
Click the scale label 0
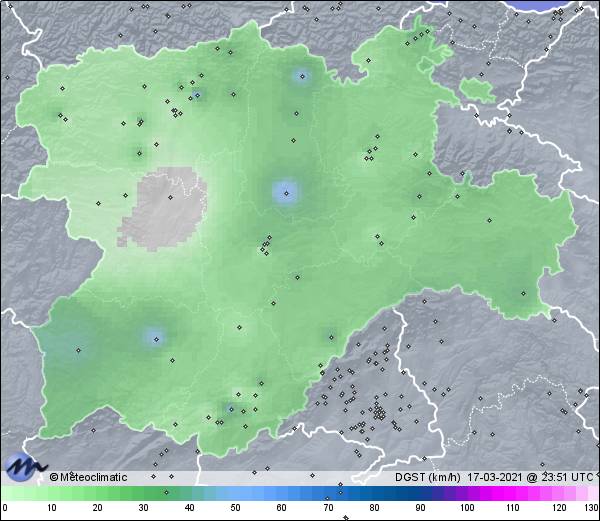5,508
